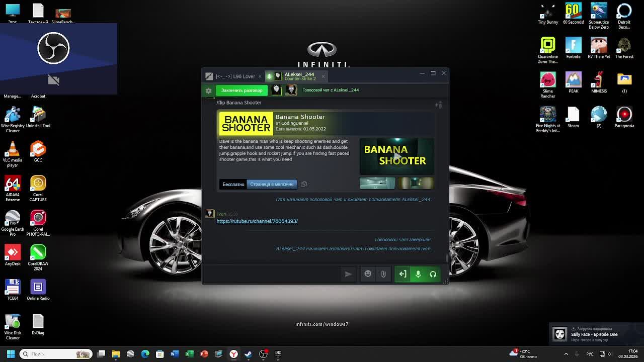Open the 60 Seconds! desktop shortcut

point(573,14)
